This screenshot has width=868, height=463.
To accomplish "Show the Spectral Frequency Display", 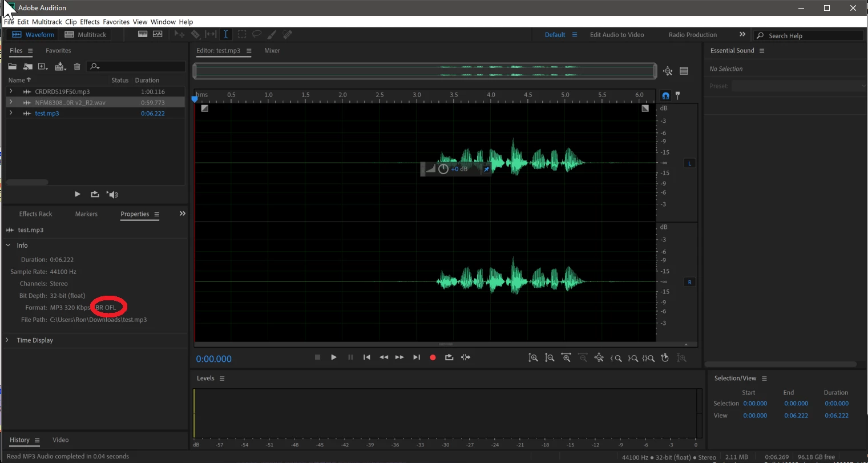I will click(143, 34).
